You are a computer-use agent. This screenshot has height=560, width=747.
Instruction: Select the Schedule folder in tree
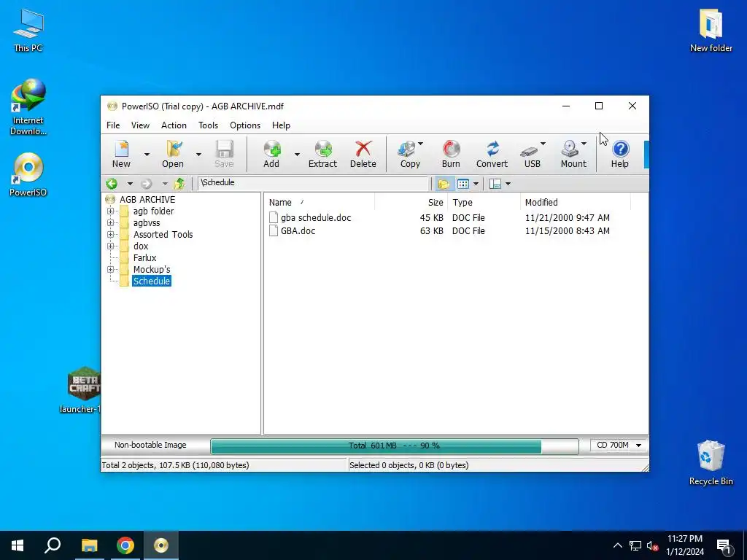click(x=152, y=281)
